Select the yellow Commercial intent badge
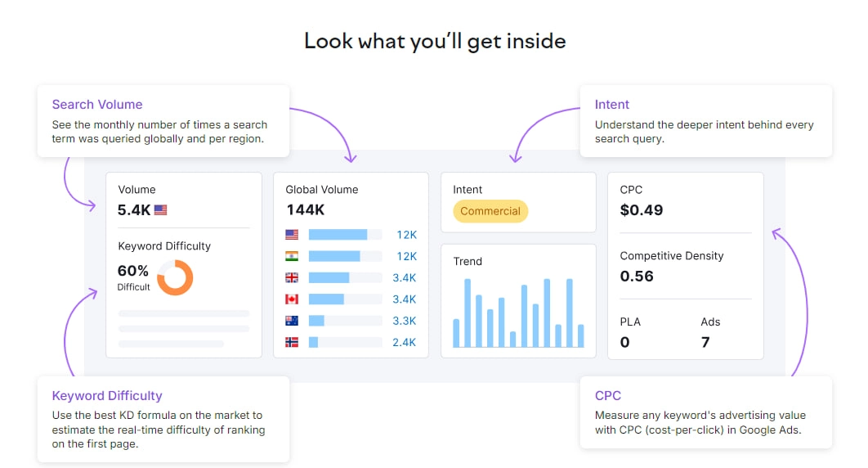Screen dimensions: 868x468 (490, 211)
